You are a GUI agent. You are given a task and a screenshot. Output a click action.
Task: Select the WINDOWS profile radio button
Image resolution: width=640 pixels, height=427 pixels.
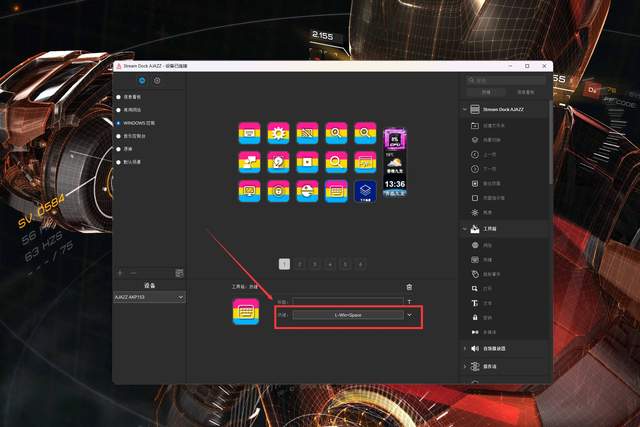coord(118,123)
